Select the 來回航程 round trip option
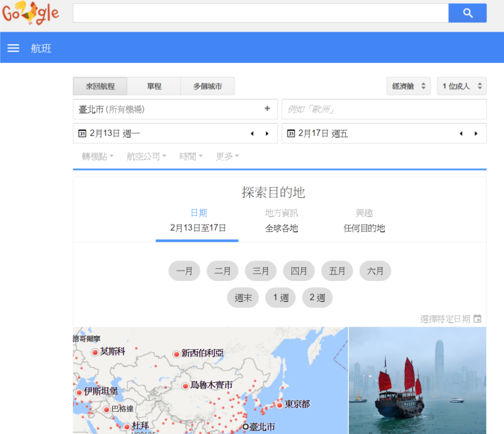 point(100,86)
